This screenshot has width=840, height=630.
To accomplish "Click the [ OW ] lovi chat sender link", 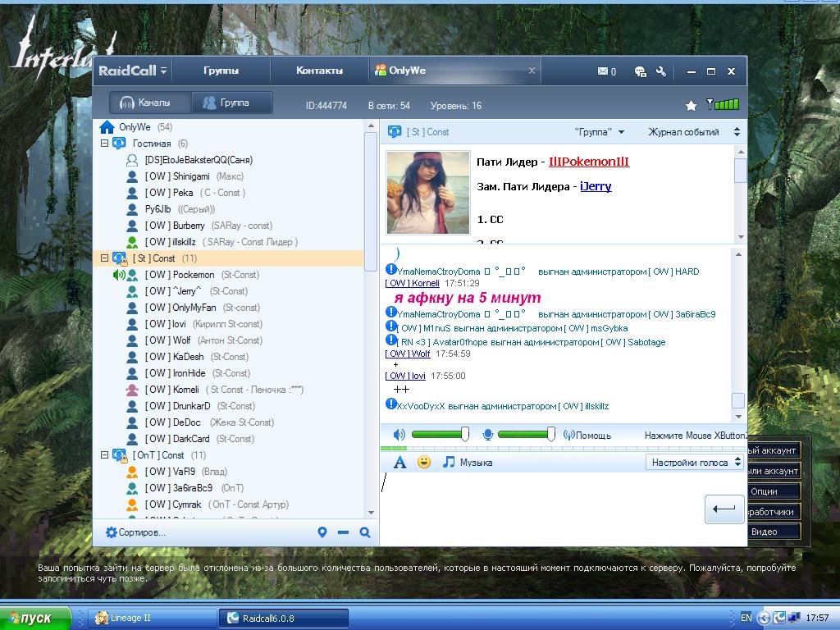I will click(405, 376).
